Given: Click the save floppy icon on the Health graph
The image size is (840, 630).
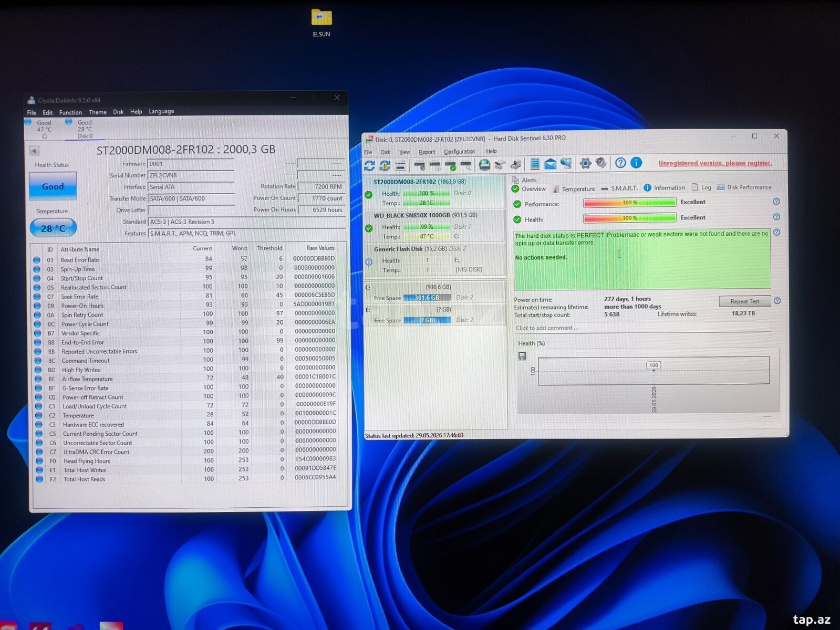Looking at the screenshot, I should 522,356.
